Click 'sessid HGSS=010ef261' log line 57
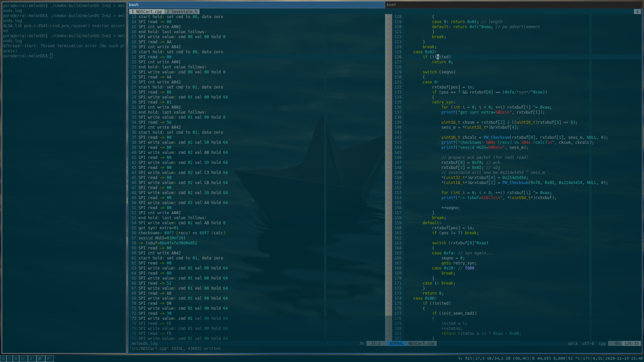644x362 pixels. coord(162,238)
